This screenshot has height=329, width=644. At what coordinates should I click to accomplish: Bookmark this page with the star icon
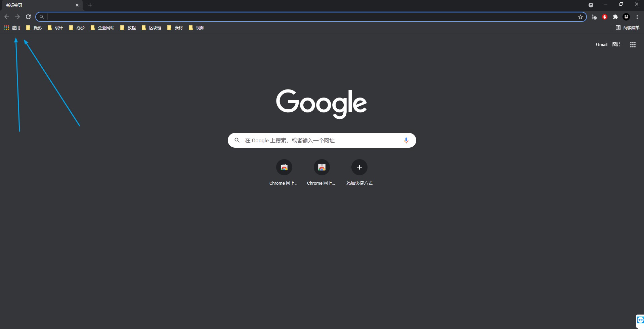click(580, 17)
